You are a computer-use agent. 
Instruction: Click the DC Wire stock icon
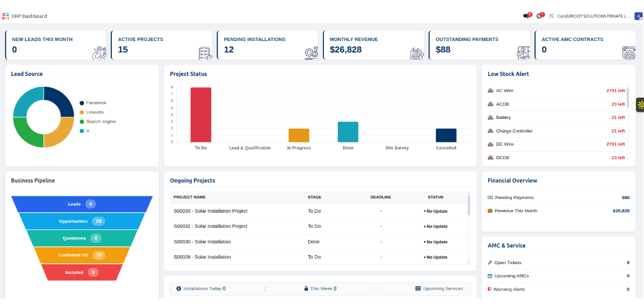point(491,144)
